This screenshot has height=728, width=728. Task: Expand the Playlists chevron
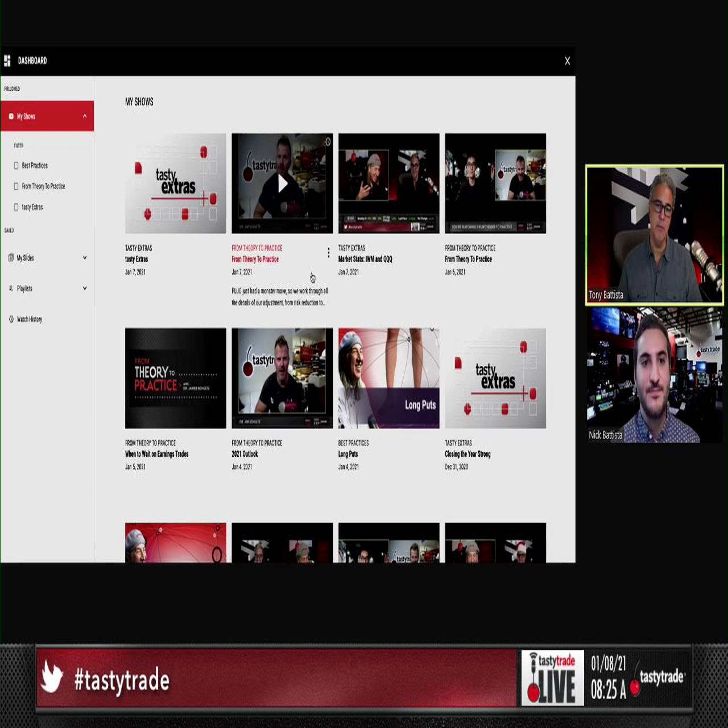(x=85, y=288)
